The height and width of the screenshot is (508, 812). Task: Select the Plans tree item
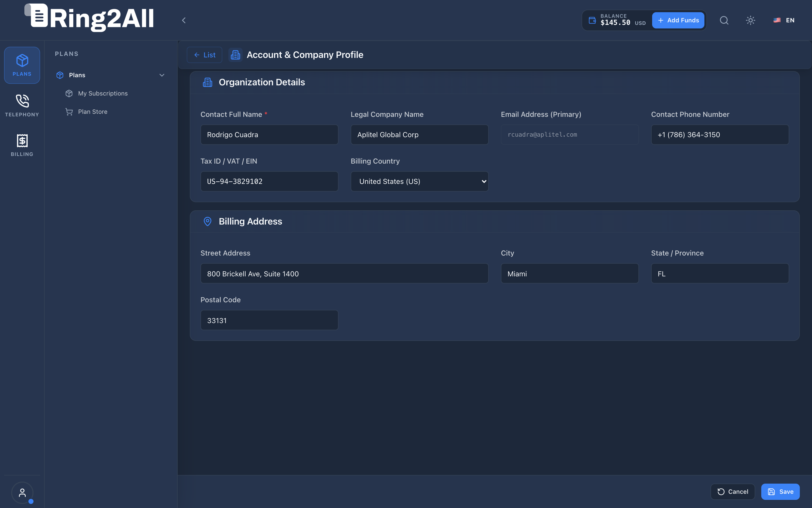[x=111, y=75]
